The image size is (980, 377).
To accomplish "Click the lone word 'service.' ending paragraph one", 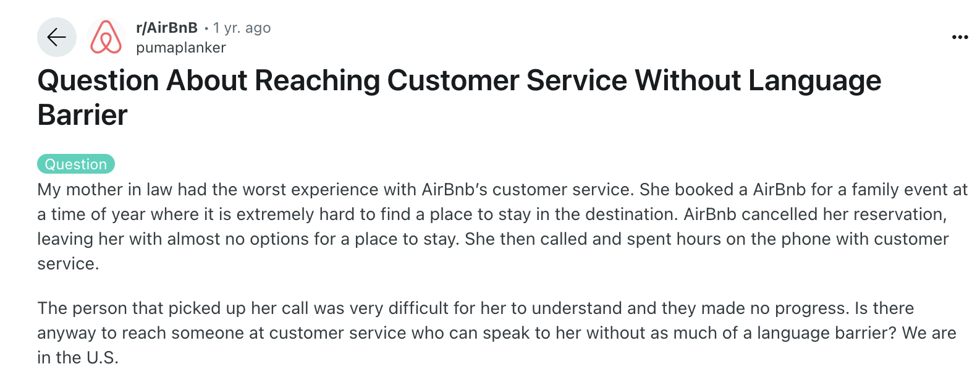I will 68,264.
